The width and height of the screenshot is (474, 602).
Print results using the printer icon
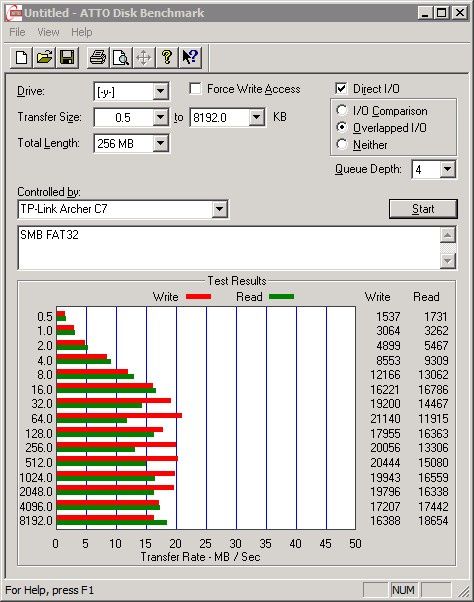pyautogui.click(x=98, y=58)
